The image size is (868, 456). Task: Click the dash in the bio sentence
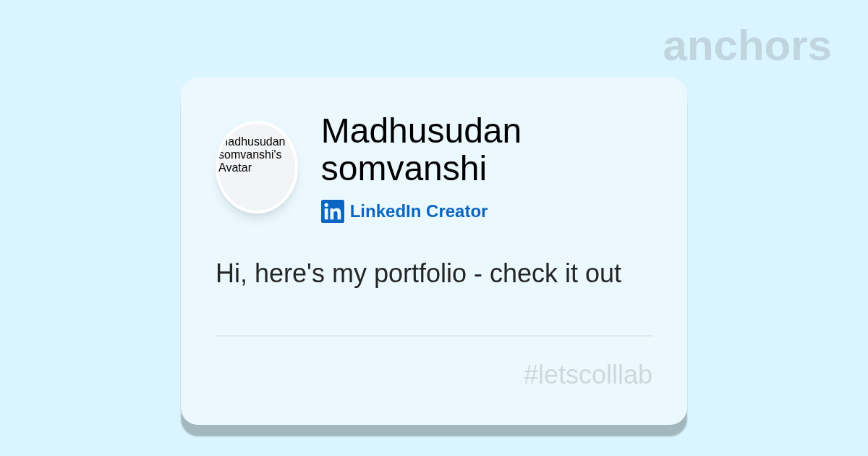[x=478, y=274]
